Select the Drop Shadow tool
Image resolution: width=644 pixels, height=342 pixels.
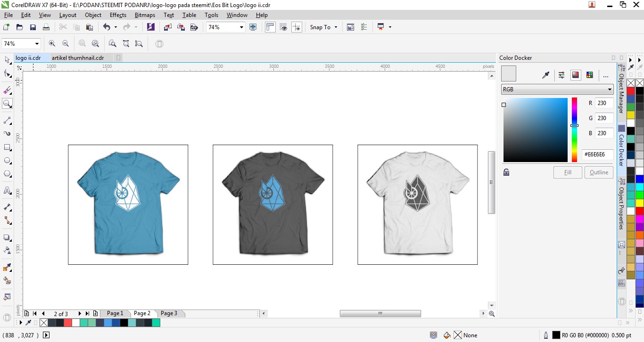7,237
